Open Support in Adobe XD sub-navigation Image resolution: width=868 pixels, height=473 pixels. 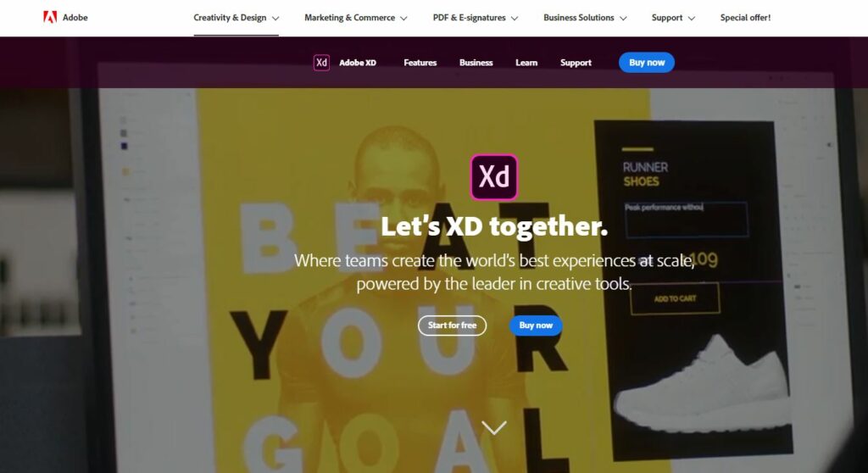point(576,63)
